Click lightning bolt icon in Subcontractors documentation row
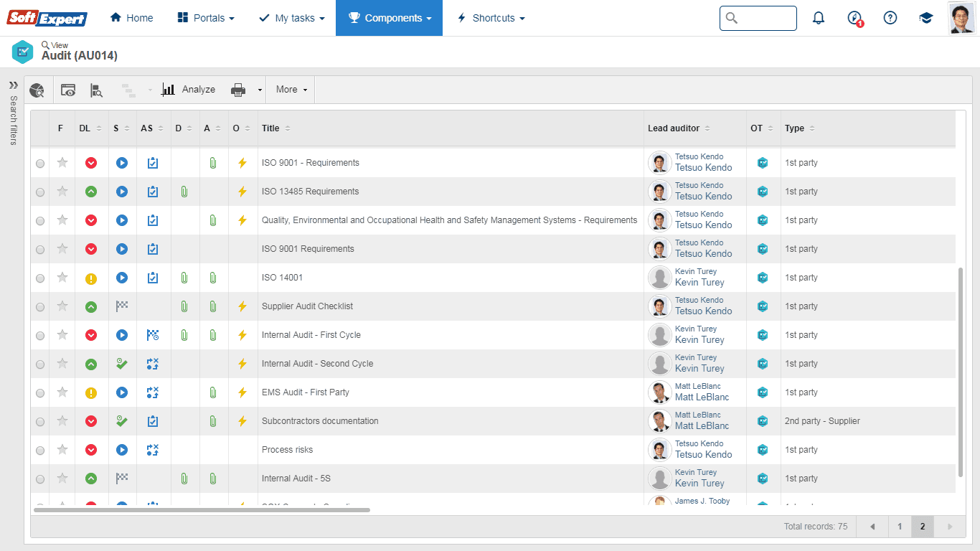The image size is (980, 551). [242, 421]
